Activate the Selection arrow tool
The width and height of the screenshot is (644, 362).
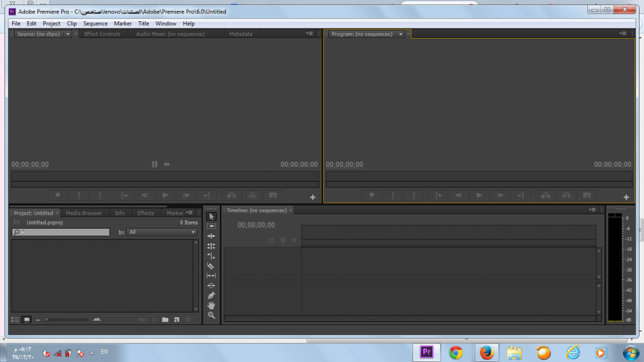coord(211,216)
